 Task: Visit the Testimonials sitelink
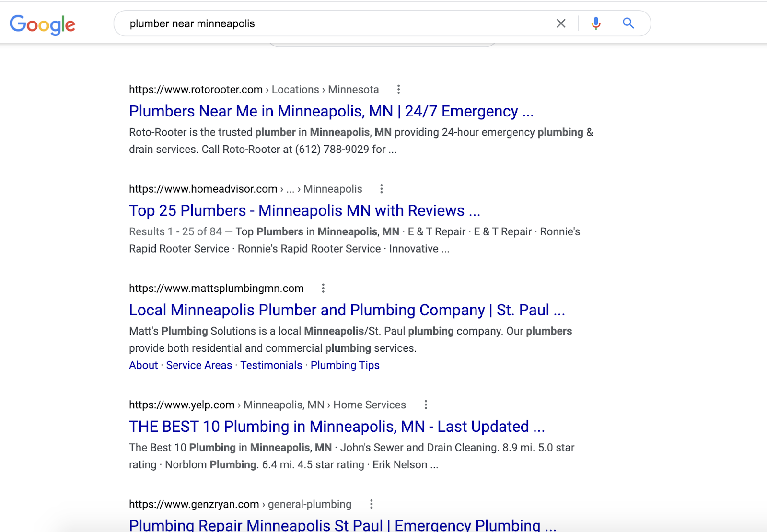click(x=271, y=365)
